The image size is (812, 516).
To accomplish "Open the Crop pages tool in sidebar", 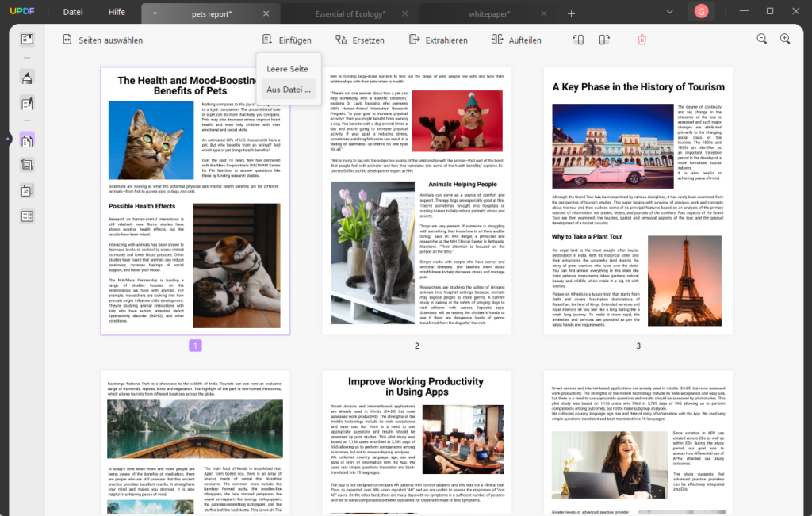I will 28,165.
